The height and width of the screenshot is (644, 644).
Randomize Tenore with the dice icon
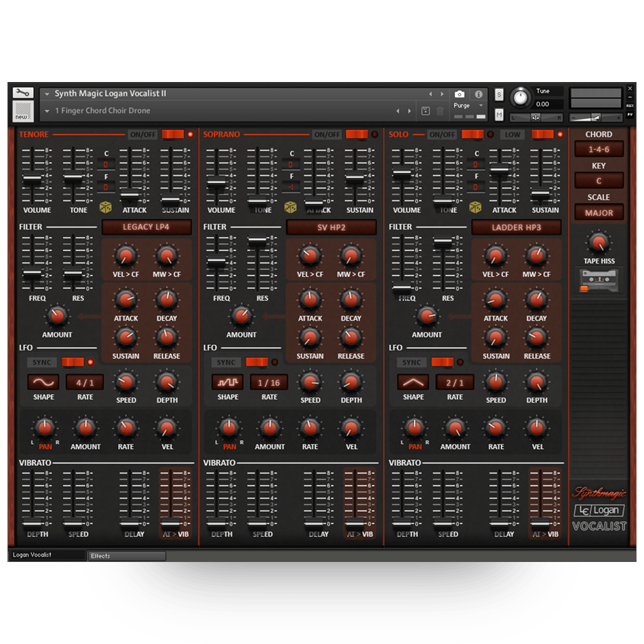(x=106, y=207)
